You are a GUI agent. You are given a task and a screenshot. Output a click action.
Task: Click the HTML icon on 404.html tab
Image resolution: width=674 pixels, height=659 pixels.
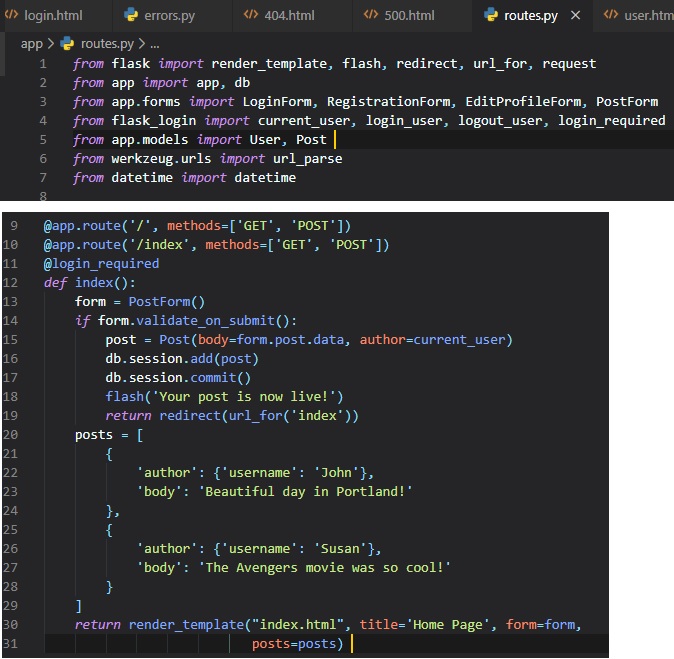click(252, 16)
